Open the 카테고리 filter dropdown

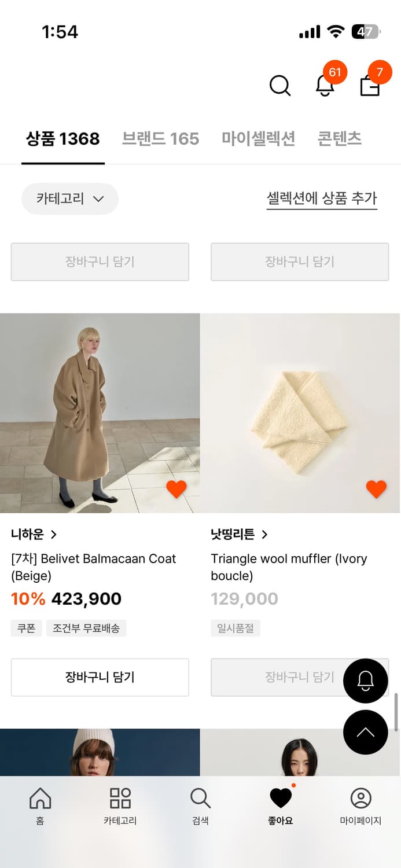tap(69, 198)
